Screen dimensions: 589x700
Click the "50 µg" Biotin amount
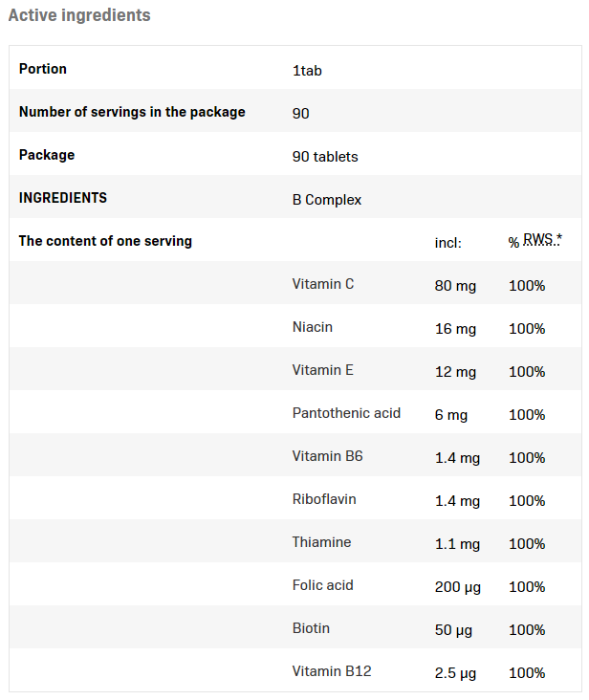coord(455,629)
